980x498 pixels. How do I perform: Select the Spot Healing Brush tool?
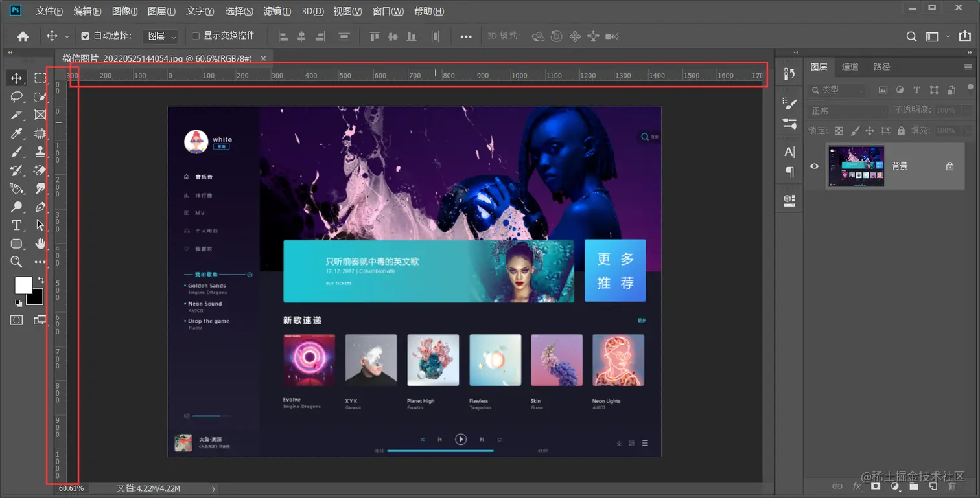(x=40, y=133)
